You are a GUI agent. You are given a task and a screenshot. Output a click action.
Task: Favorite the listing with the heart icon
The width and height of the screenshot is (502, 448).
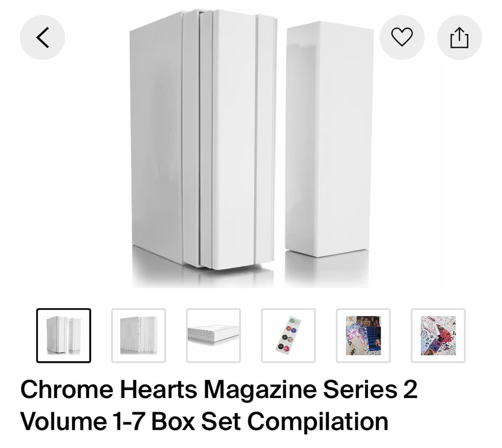[402, 37]
